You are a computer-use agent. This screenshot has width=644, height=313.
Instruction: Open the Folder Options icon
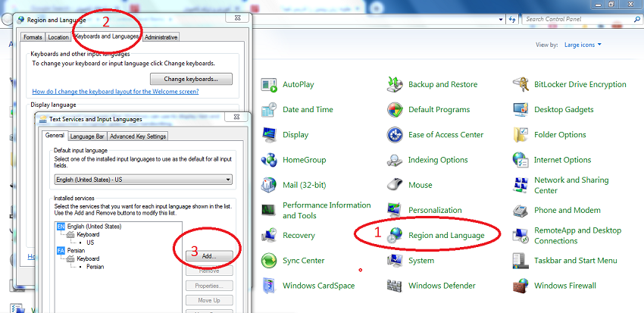(521, 135)
